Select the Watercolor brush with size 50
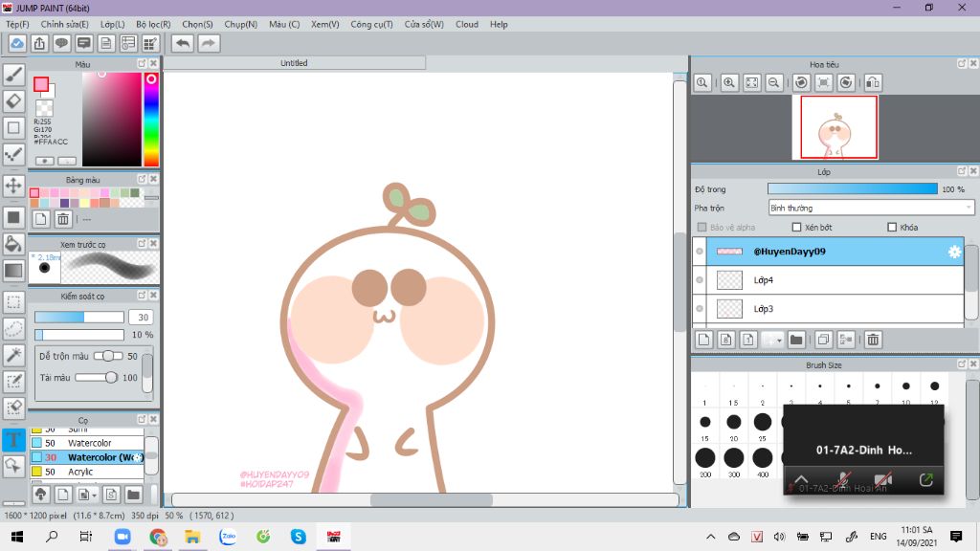 (87, 443)
